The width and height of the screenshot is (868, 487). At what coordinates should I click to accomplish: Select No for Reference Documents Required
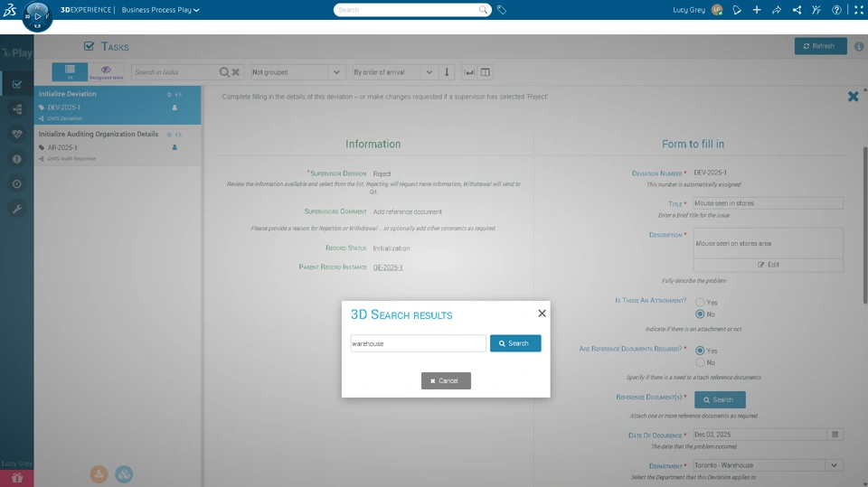pos(700,362)
